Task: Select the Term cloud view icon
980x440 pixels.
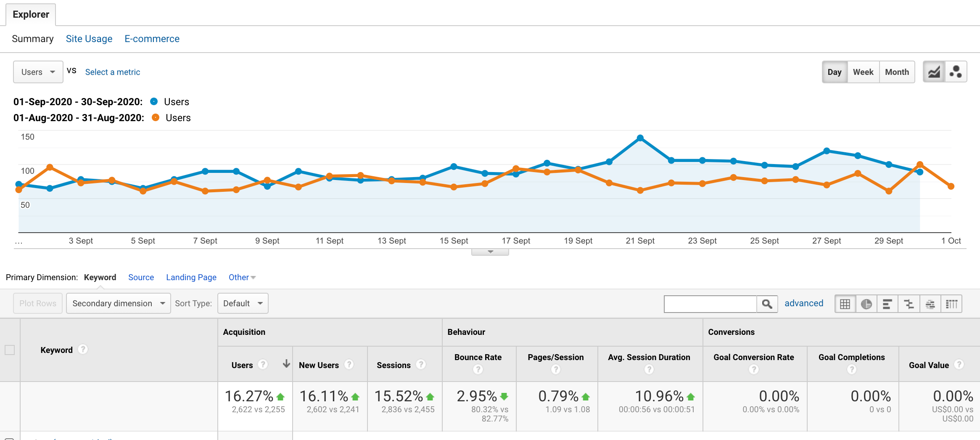Action: click(x=930, y=304)
